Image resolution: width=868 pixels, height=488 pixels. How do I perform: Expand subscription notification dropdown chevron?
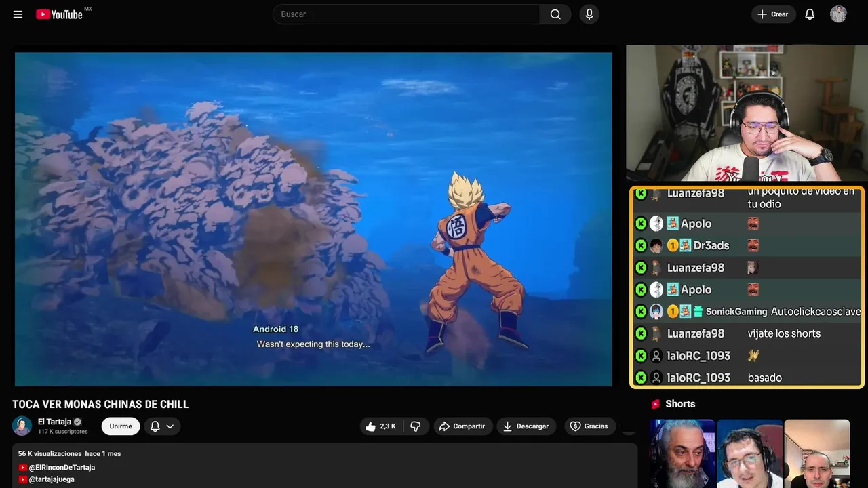(x=170, y=426)
